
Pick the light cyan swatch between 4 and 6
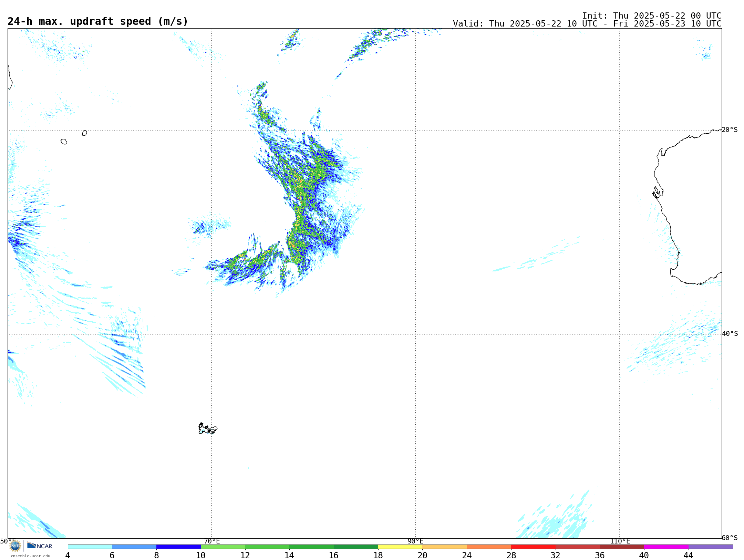[x=90, y=547]
